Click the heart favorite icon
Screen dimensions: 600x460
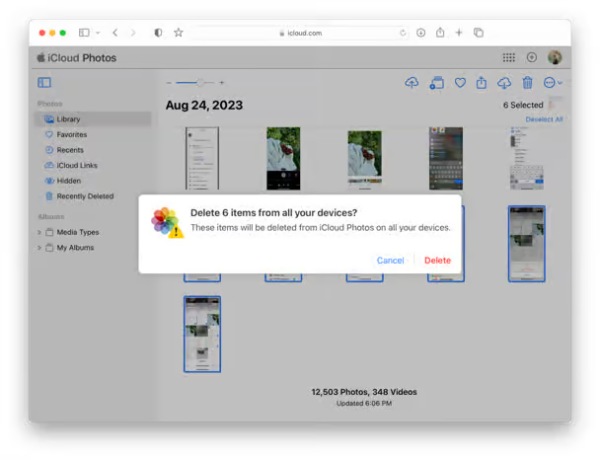(460, 83)
